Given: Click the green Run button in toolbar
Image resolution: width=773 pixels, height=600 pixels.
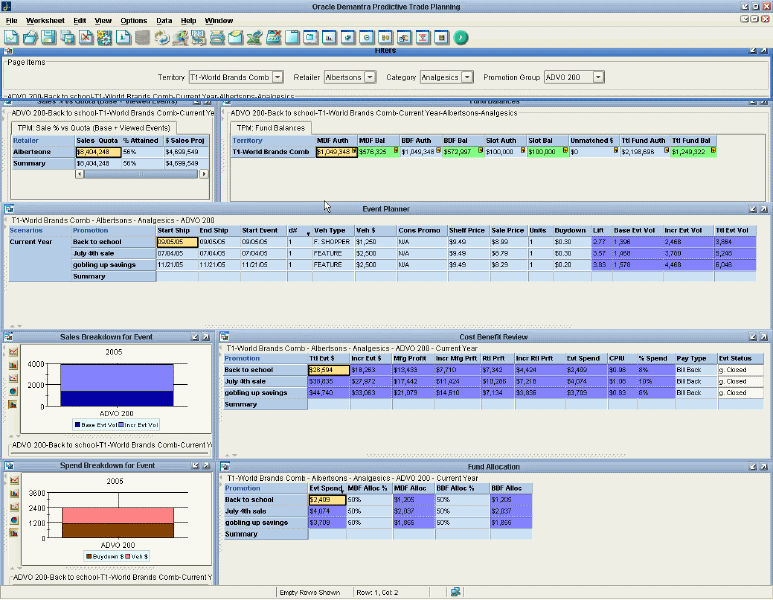Looking at the screenshot, I should pyautogui.click(x=461, y=38).
